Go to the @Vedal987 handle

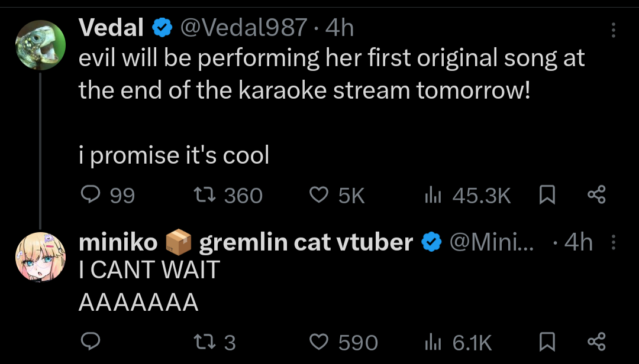tap(243, 27)
